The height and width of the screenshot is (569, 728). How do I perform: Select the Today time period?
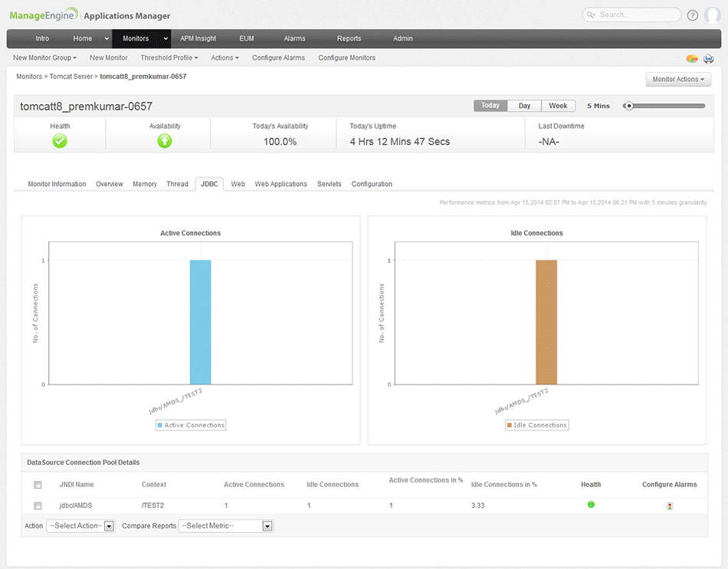pyautogui.click(x=490, y=106)
